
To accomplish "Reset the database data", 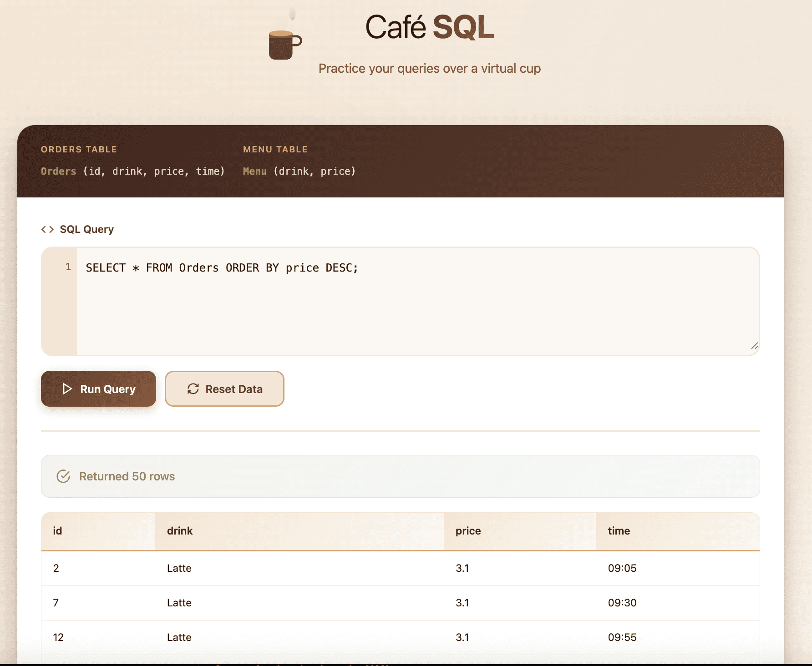I will (x=224, y=389).
